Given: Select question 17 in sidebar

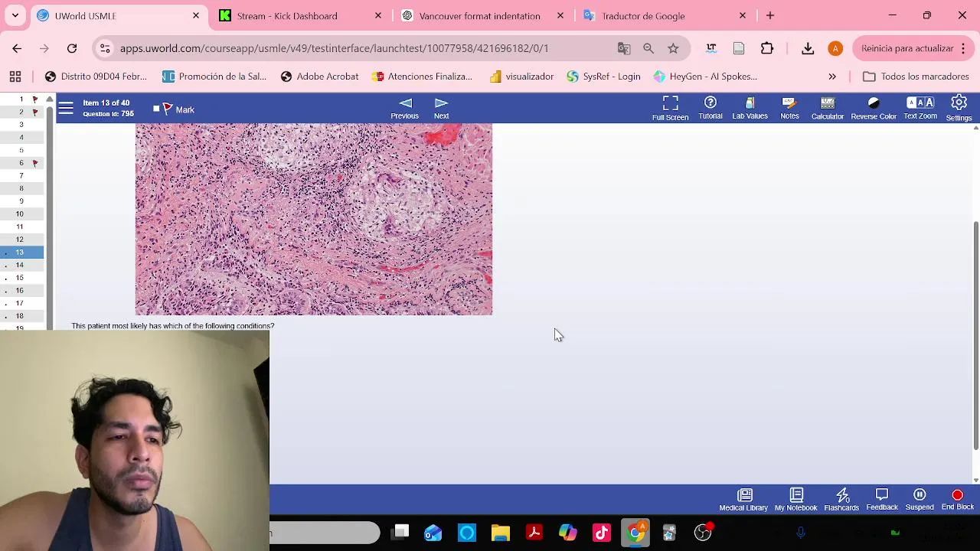Looking at the screenshot, I should (20, 303).
